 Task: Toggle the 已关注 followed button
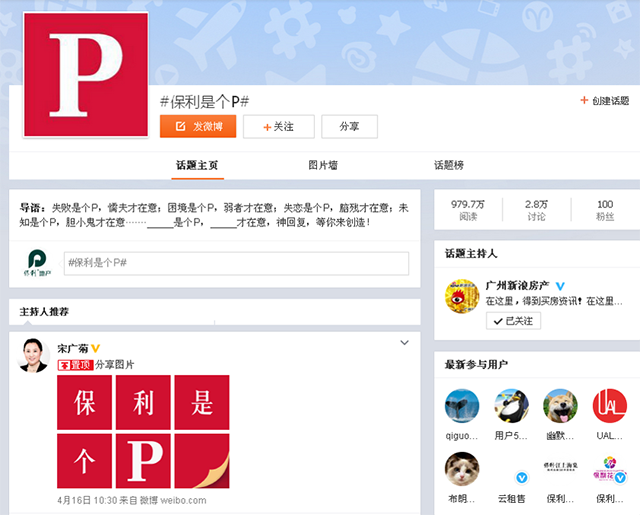pos(513,321)
